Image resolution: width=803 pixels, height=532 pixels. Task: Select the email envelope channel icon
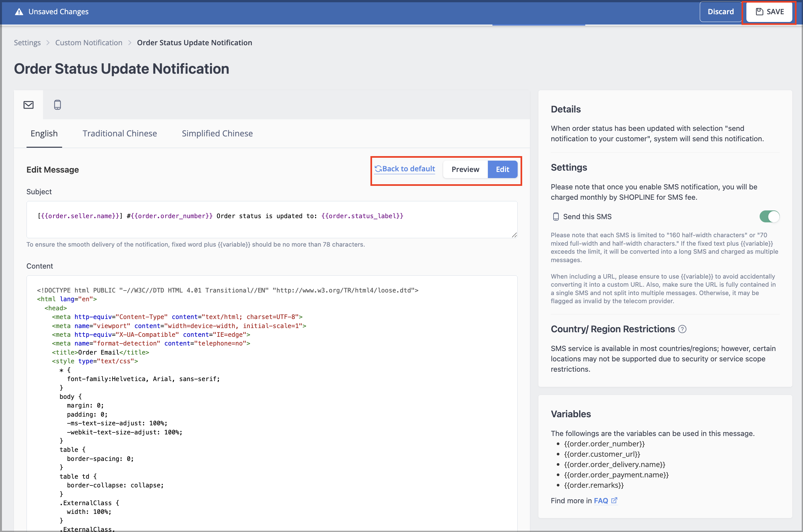28,105
